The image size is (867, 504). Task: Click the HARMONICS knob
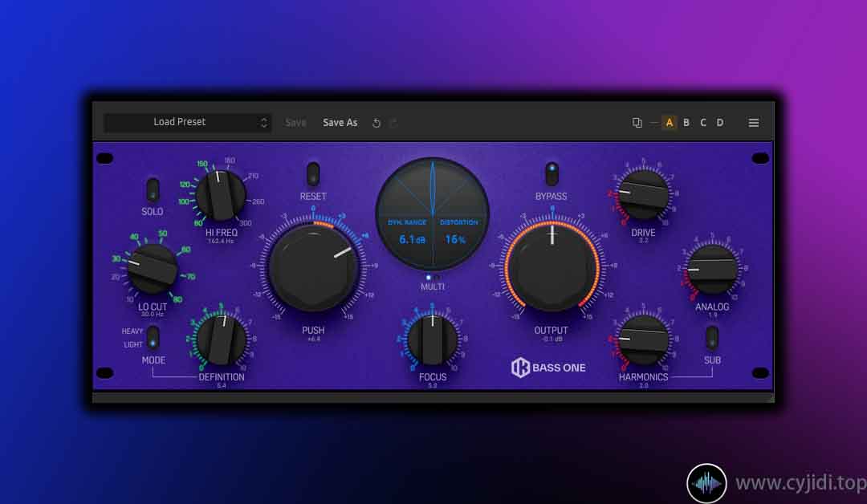click(x=644, y=339)
